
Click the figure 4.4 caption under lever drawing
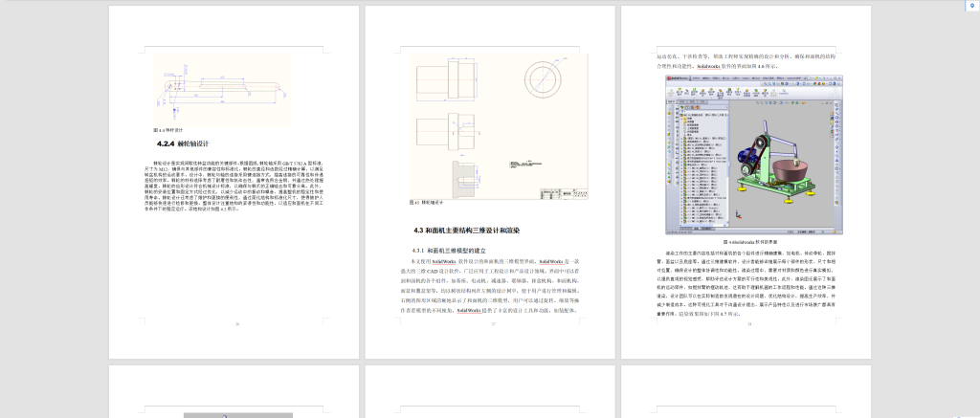coord(168,131)
